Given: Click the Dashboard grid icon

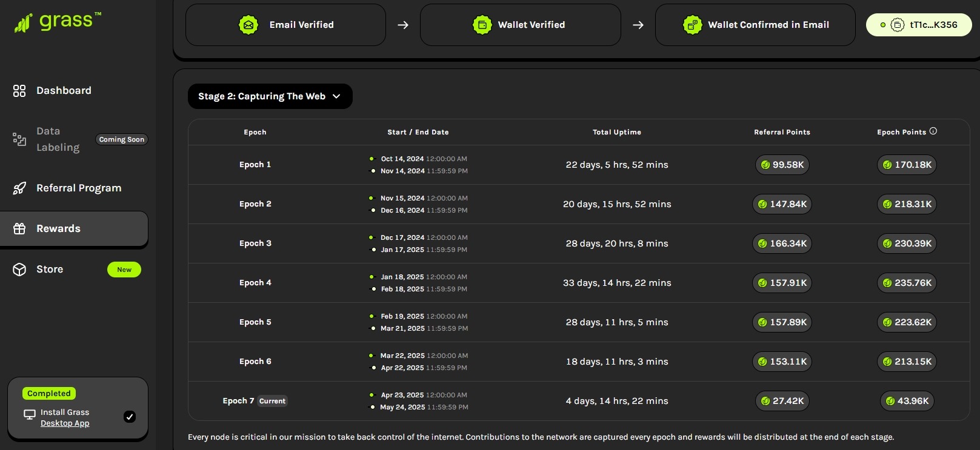Looking at the screenshot, I should point(19,91).
